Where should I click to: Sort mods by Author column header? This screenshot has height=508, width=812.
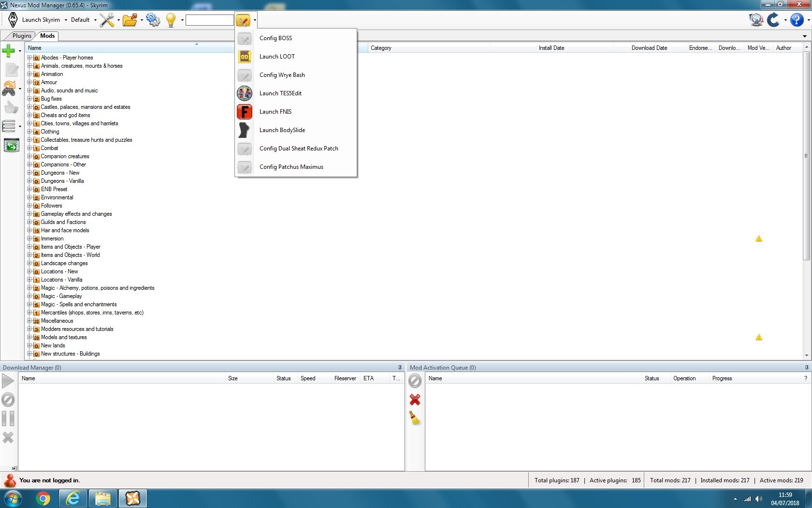[x=788, y=48]
